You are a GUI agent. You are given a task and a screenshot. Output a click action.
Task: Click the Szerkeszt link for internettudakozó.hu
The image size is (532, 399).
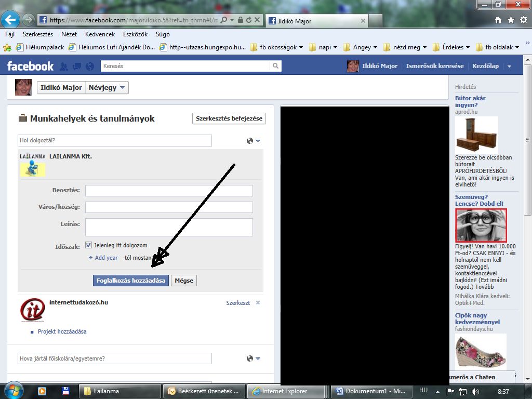click(x=238, y=303)
